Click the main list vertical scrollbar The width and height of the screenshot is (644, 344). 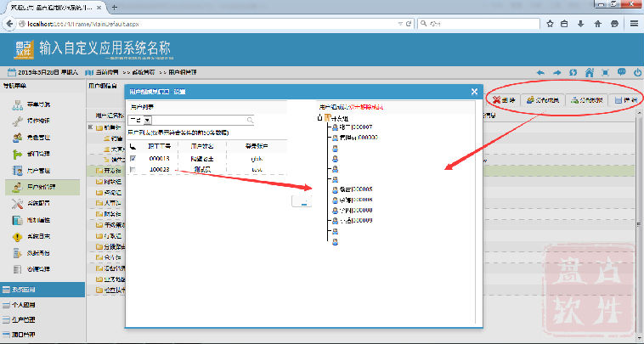640,223
